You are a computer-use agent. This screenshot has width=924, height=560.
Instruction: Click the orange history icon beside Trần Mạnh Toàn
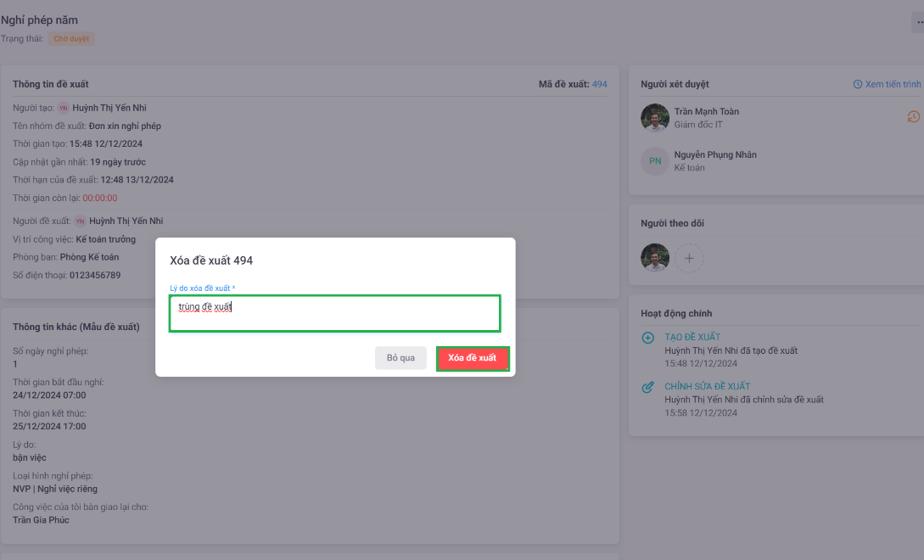click(913, 117)
